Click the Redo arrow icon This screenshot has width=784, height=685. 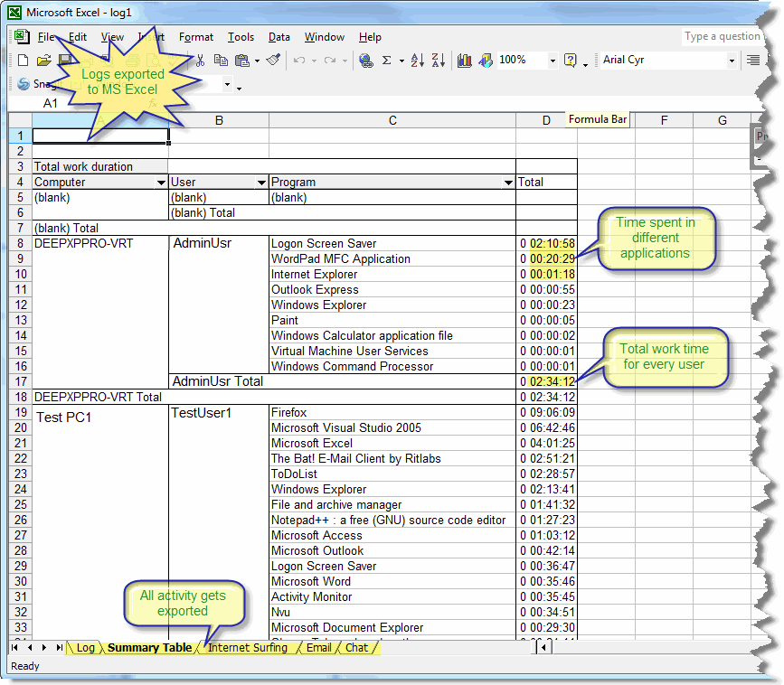pyautogui.click(x=329, y=61)
